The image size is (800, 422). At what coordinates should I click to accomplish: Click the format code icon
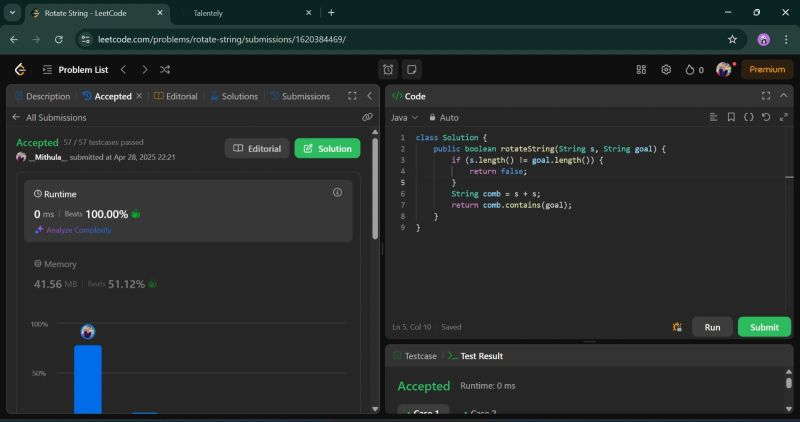713,117
